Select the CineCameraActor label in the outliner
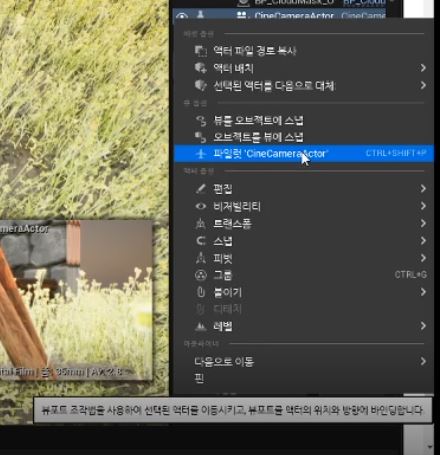Viewport: 440px width, 455px height. pyautogui.click(x=294, y=16)
